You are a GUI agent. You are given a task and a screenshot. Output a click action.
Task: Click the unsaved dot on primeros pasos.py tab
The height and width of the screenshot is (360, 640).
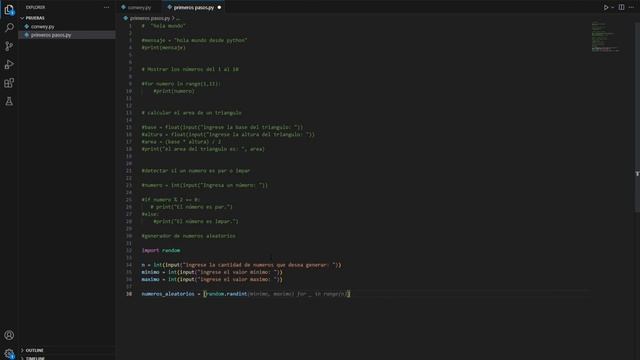coord(219,7)
